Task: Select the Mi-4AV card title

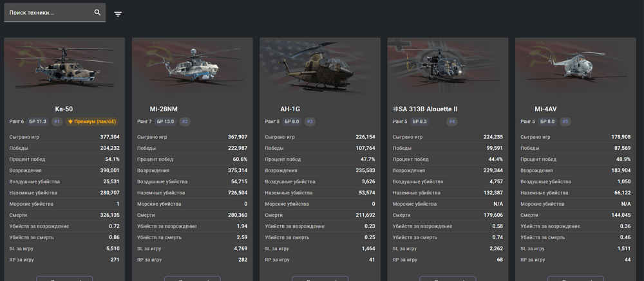Action: (x=546, y=109)
